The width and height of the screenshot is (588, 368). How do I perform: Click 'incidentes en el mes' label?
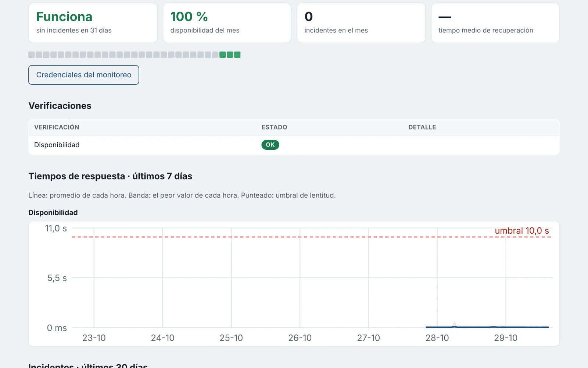tap(336, 30)
